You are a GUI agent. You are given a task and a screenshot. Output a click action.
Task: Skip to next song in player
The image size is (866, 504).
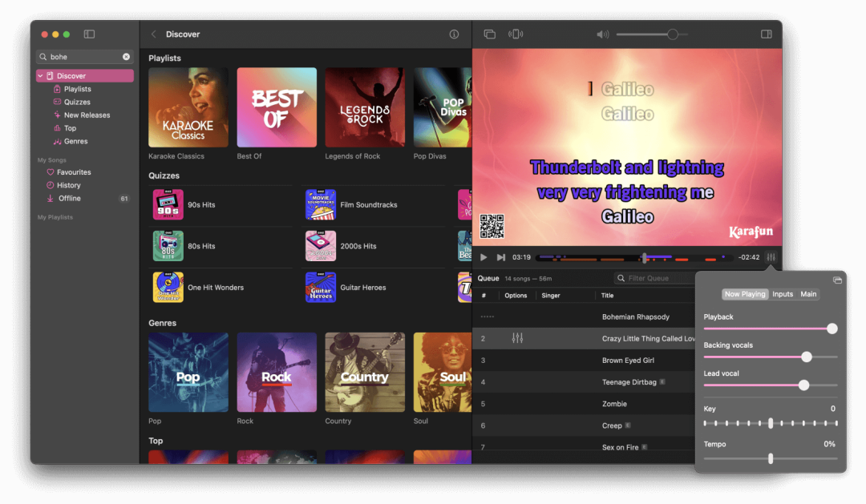tap(501, 257)
